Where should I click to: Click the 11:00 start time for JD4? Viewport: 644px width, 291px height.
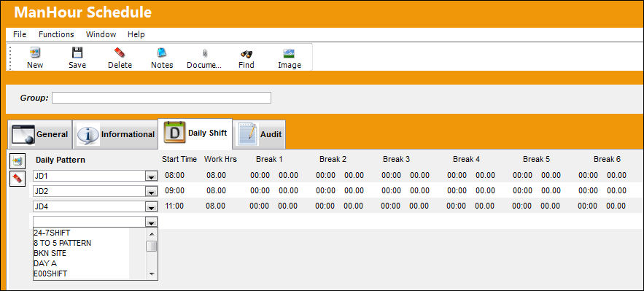click(x=174, y=206)
